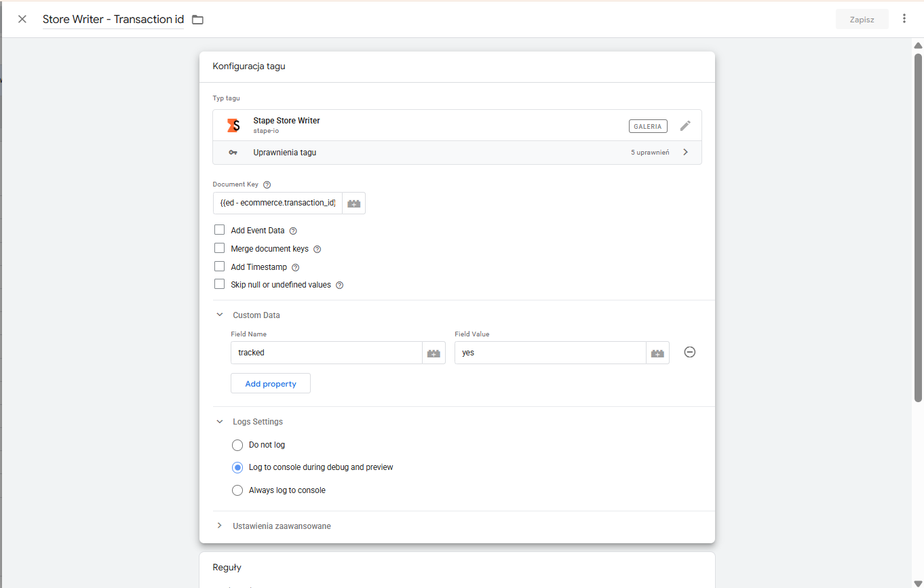Click the Document Key input field
The width and height of the screenshot is (924, 588).
coord(277,203)
